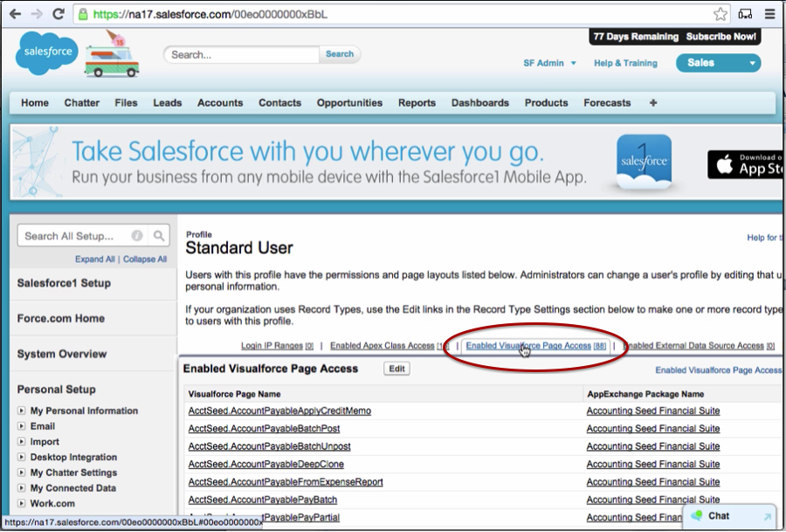Click the magnifier icon in setup search
786x532 pixels.
pyautogui.click(x=159, y=236)
